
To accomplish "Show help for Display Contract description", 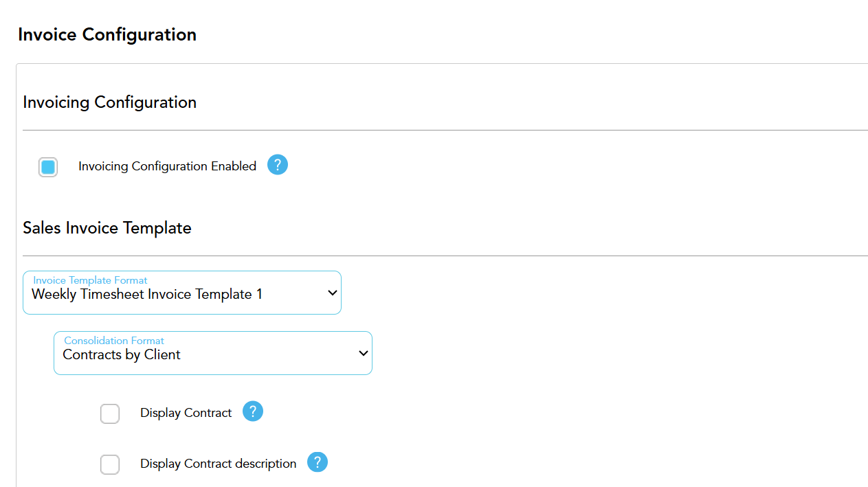I will pos(317,462).
